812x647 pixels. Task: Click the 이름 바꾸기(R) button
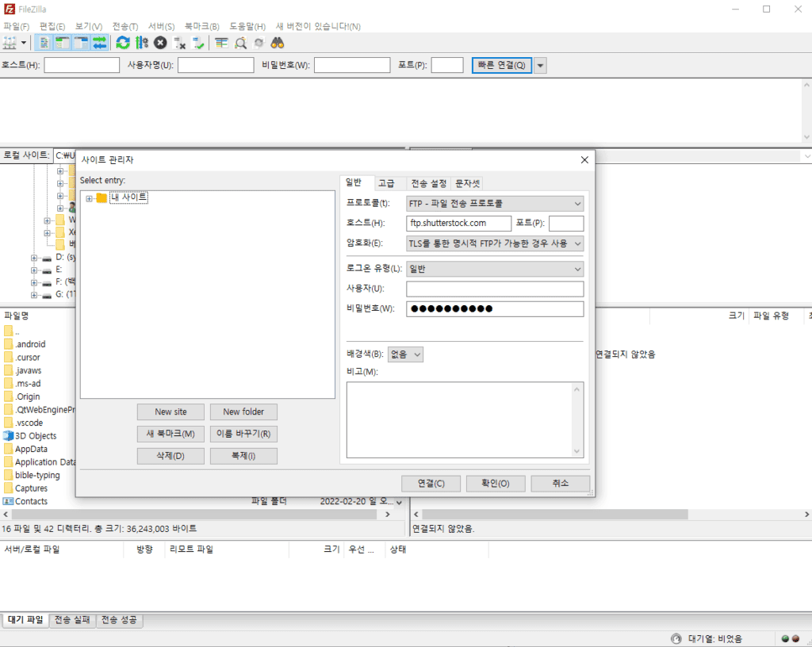click(243, 434)
